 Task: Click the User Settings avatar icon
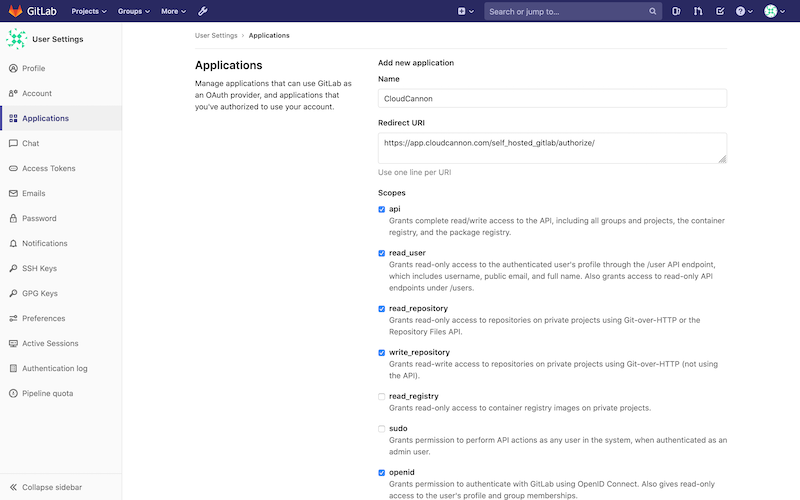[17, 39]
